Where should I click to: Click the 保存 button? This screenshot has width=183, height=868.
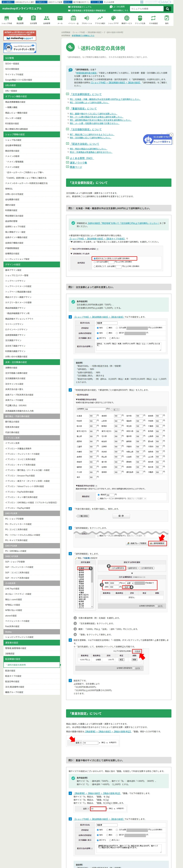pyautogui.click(x=121, y=516)
